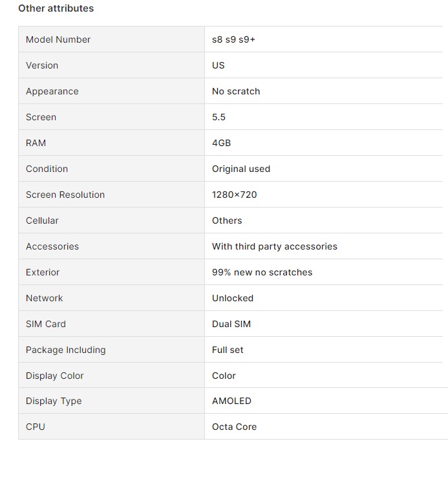Click the No scratch value

(236, 91)
